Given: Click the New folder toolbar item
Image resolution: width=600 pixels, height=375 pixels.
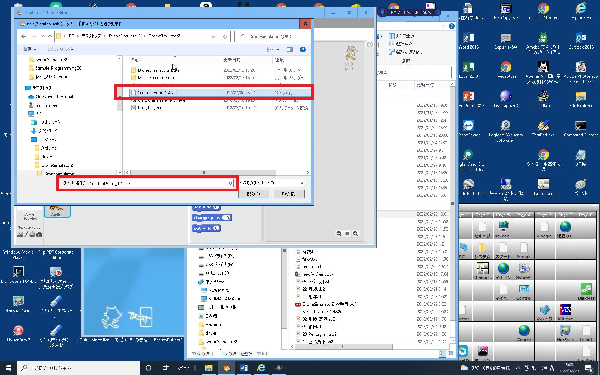Looking at the screenshot, I should (x=60, y=49).
